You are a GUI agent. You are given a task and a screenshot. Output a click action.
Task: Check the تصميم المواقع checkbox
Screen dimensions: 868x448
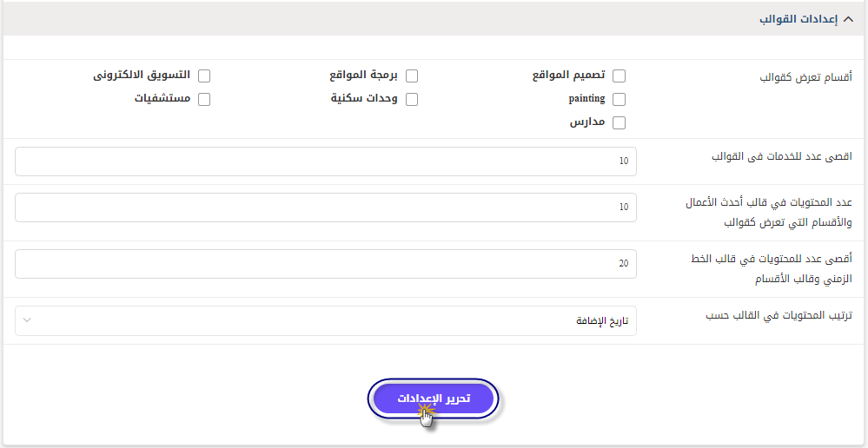pos(619,76)
